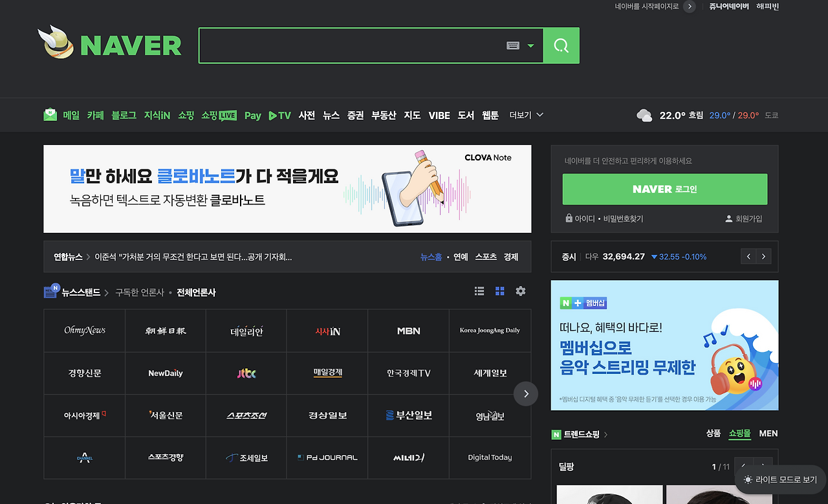The image size is (828, 504).
Task: Select the green NAVER home icon before 메일
Action: (x=50, y=115)
